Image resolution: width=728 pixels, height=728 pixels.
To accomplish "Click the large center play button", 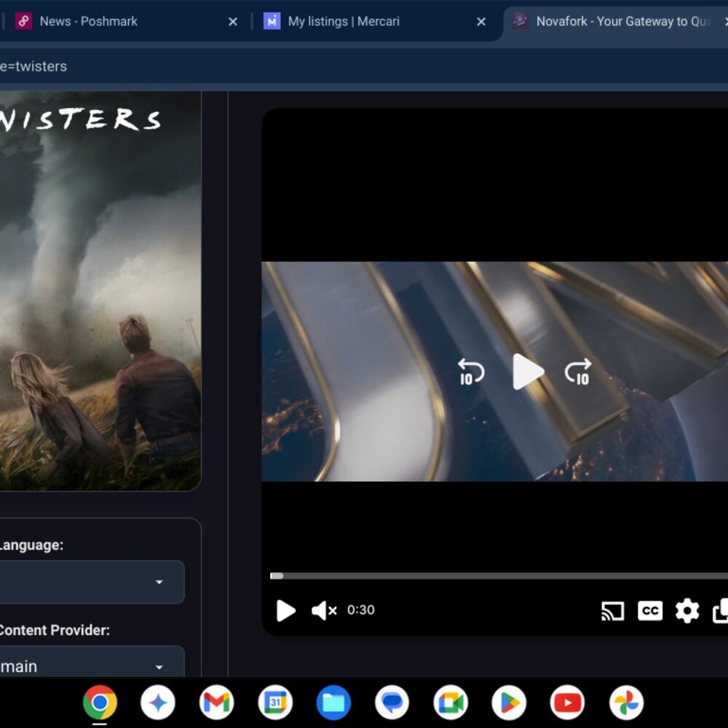I will tap(527, 372).
